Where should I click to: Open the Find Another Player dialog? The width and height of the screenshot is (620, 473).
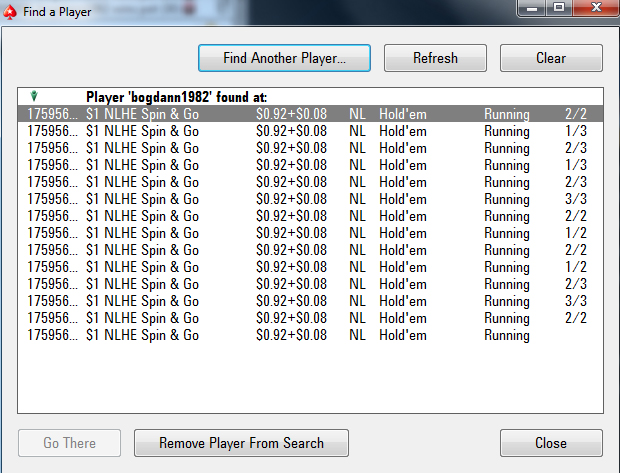point(284,58)
